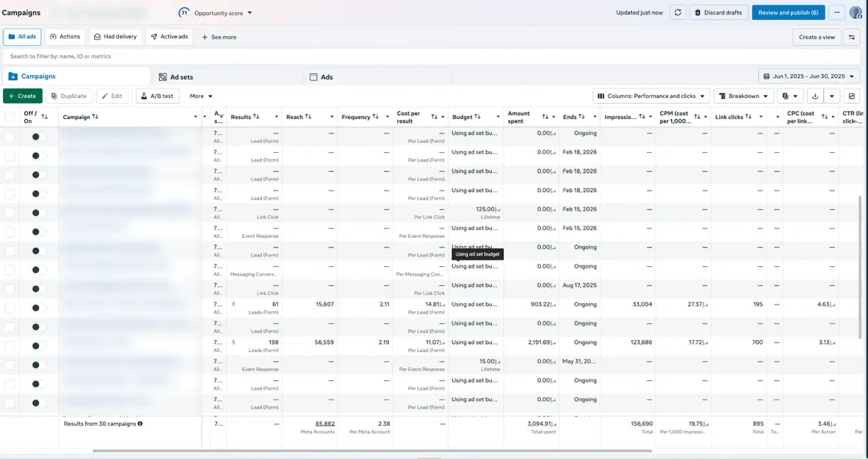Open the profile avatar menu
The width and height of the screenshot is (868, 459).
pyautogui.click(x=856, y=13)
